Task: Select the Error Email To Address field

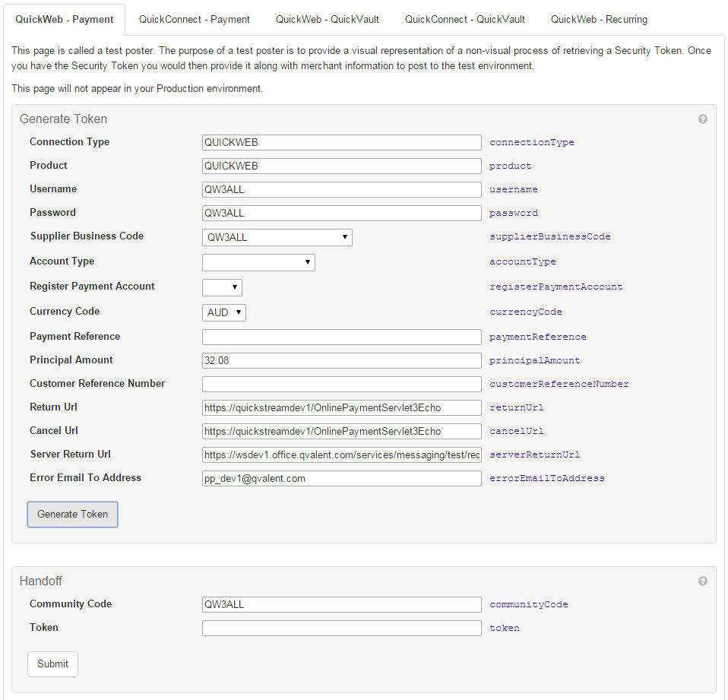Action: coord(341,478)
